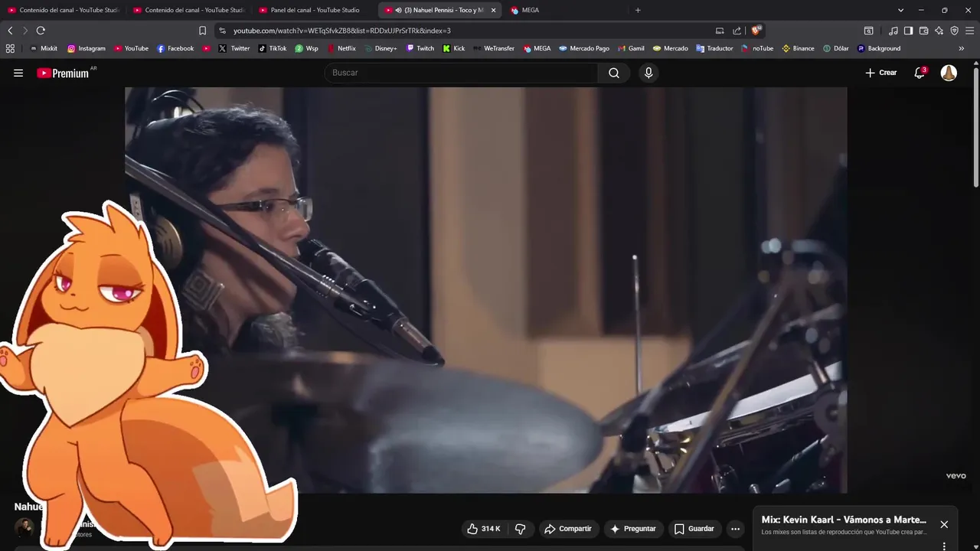The height and width of the screenshot is (551, 980).
Task: Open the account avatar menu
Action: 949,73
